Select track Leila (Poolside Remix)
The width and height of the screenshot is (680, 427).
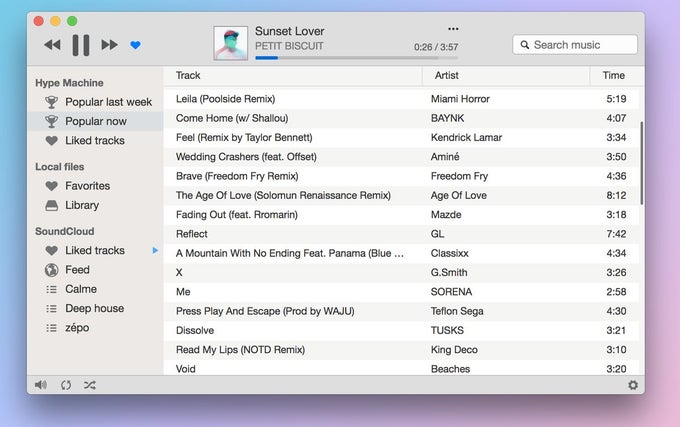[x=401, y=99]
